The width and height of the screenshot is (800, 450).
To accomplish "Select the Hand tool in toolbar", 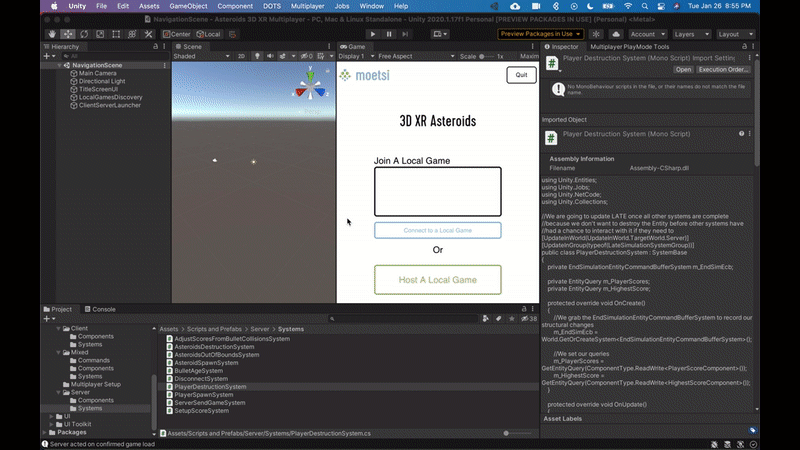I will click(50, 34).
